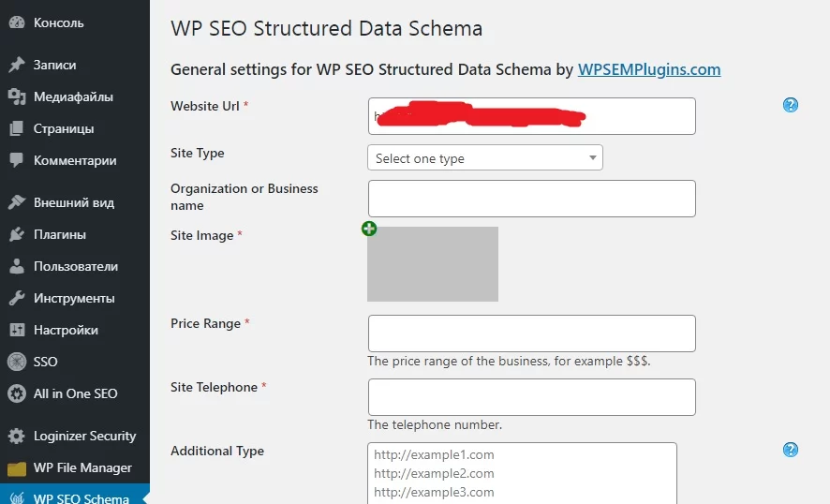The image size is (830, 504).
Task: Click the gray Site Image placeholder
Action: [433, 264]
